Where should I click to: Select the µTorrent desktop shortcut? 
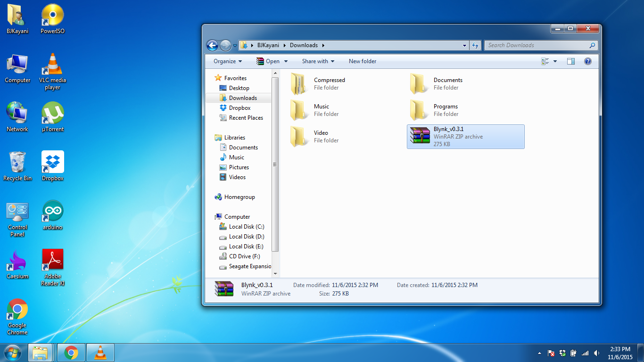pos(52,117)
